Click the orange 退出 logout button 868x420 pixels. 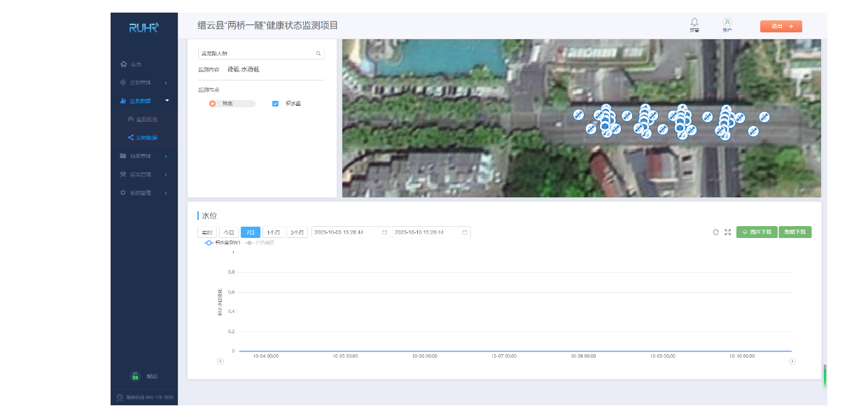pyautogui.click(x=780, y=26)
